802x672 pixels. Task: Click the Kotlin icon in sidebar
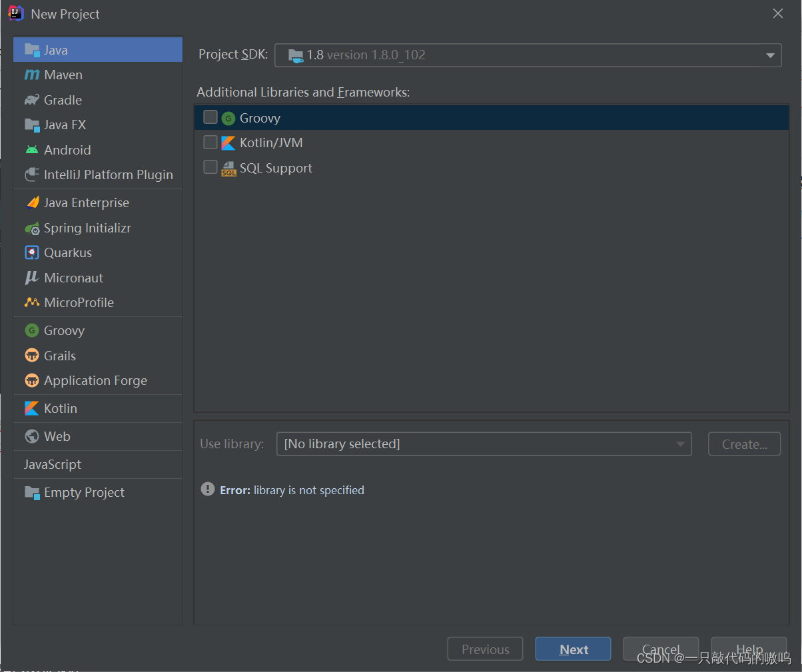32,408
